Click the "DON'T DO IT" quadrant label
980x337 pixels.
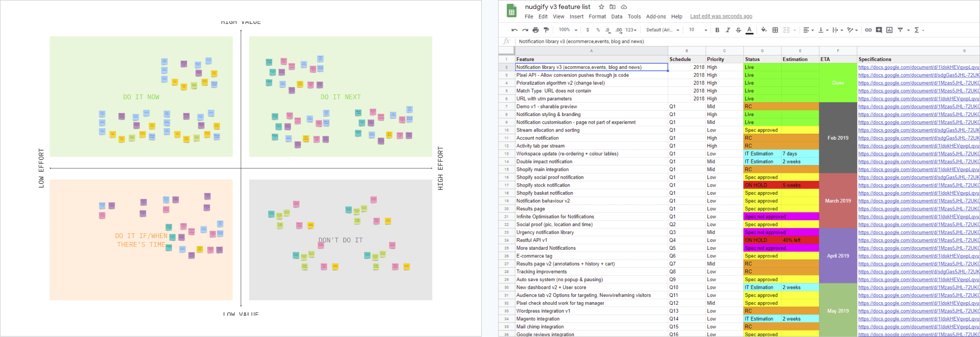[340, 240]
